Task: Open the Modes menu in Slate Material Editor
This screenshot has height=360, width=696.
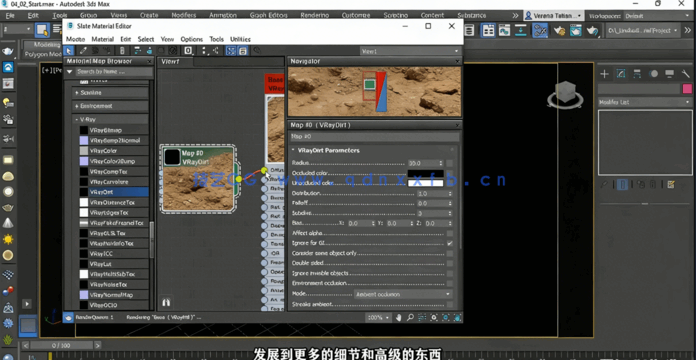Action: 75,39
